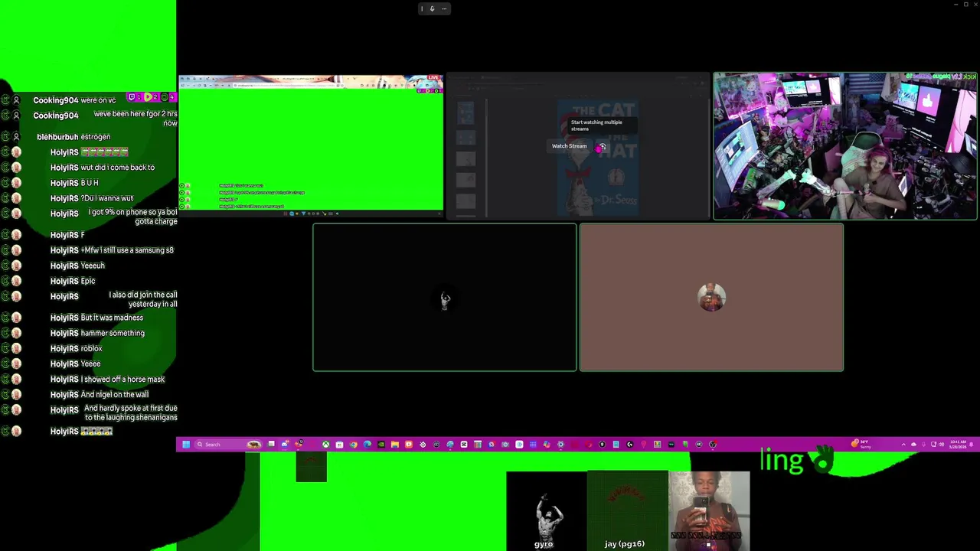Click the jay (pg16) avatar at the bottom
The height and width of the screenshot is (551, 980).
click(627, 510)
